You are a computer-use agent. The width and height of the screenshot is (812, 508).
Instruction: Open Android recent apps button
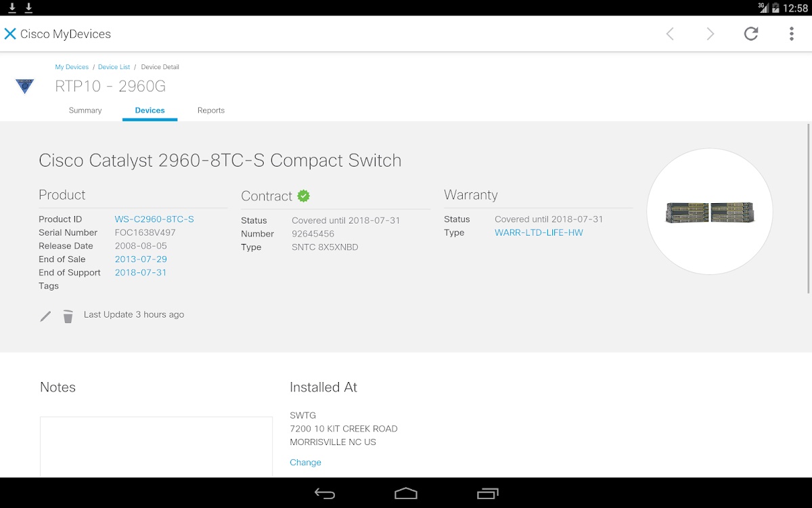(x=487, y=493)
